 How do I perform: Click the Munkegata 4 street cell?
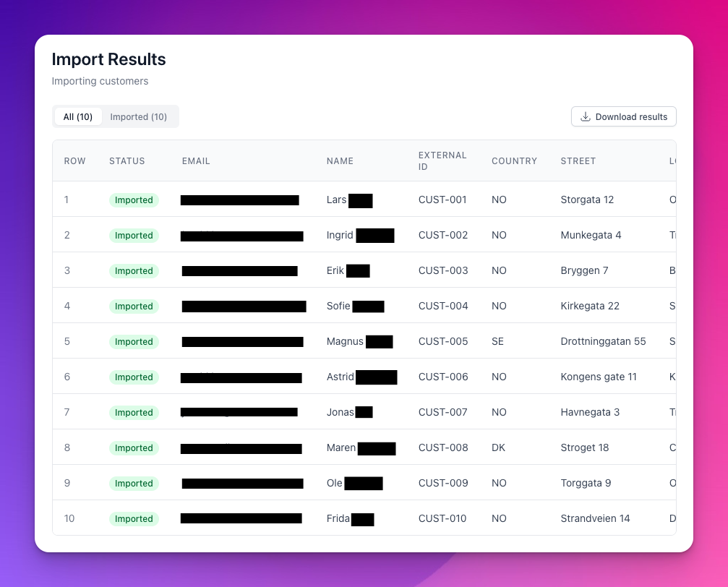591,235
